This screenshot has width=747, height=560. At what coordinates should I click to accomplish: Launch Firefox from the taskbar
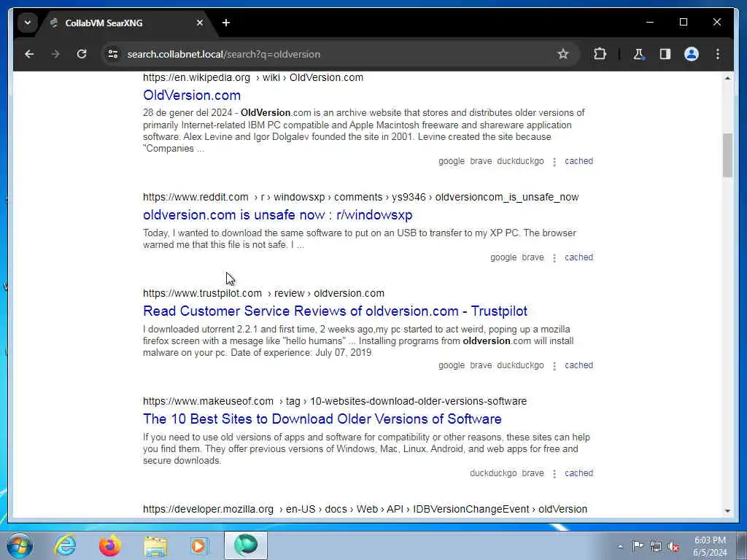pos(110,545)
